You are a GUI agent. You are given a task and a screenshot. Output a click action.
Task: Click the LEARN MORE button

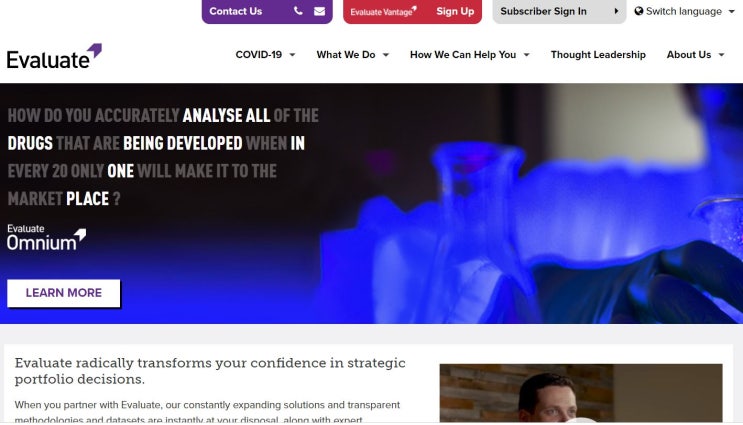click(63, 293)
